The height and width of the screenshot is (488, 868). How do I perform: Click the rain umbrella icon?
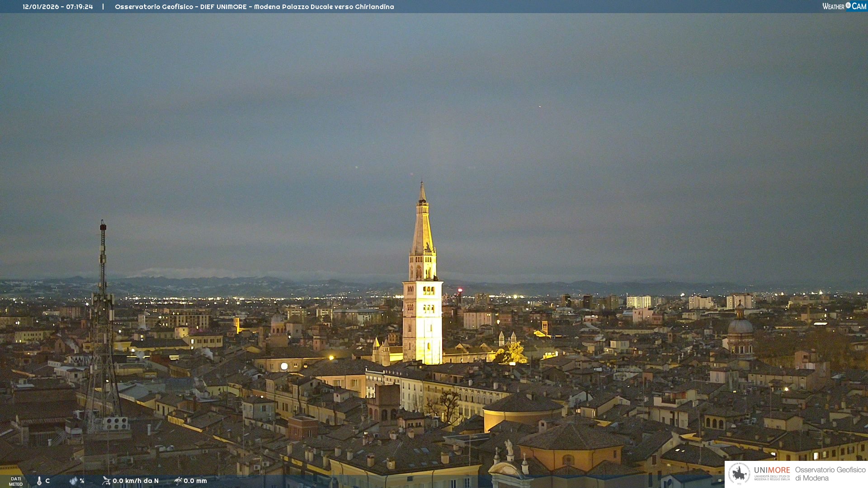178,481
